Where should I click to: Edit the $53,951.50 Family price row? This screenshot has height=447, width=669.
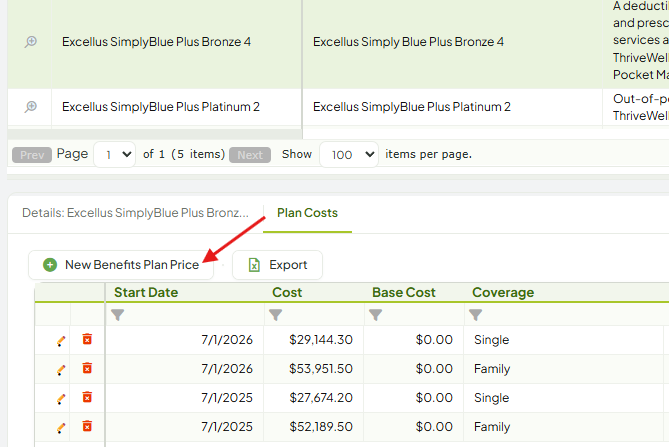pos(61,369)
